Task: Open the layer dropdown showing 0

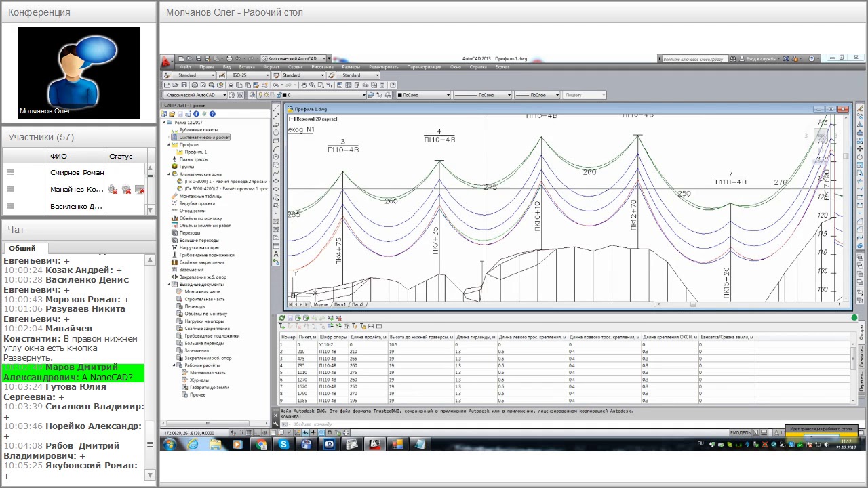Action: (x=312, y=95)
